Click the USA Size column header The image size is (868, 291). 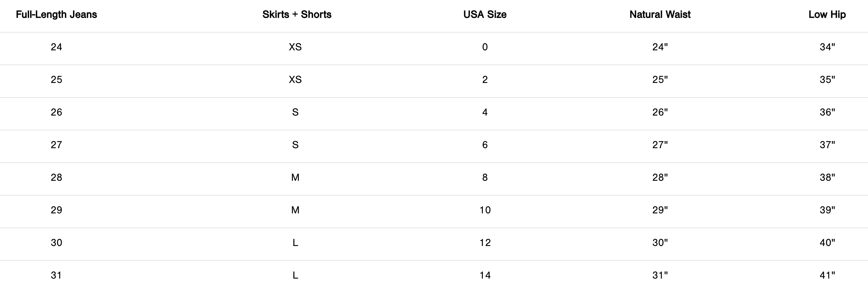(x=485, y=15)
